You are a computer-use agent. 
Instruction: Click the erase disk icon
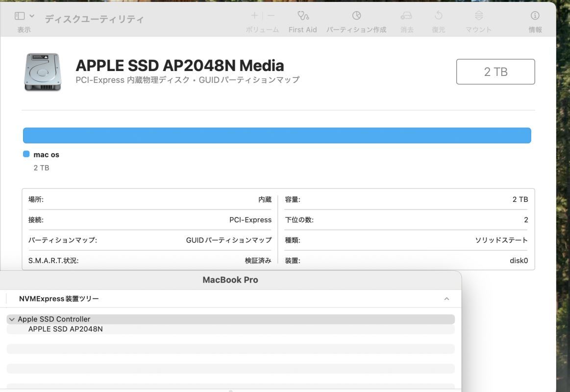point(406,15)
